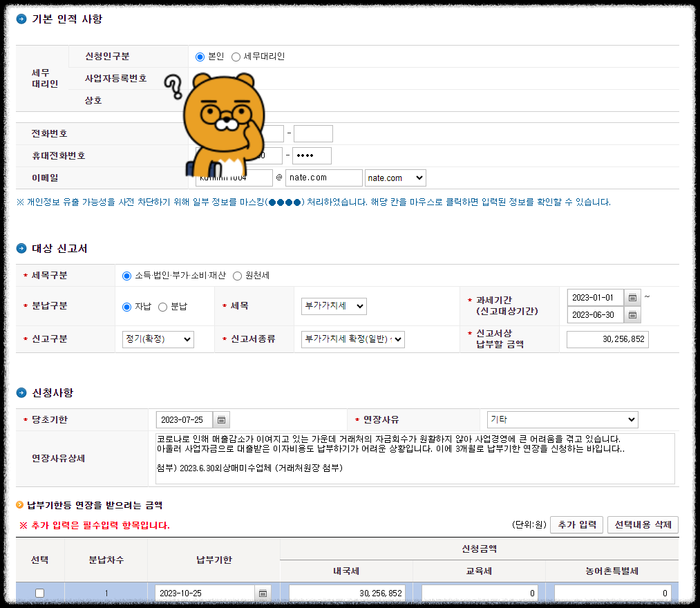Screen dimensions: 700x608
Task: Select the 원천세 radio option in 세목구분
Action: tap(236, 275)
